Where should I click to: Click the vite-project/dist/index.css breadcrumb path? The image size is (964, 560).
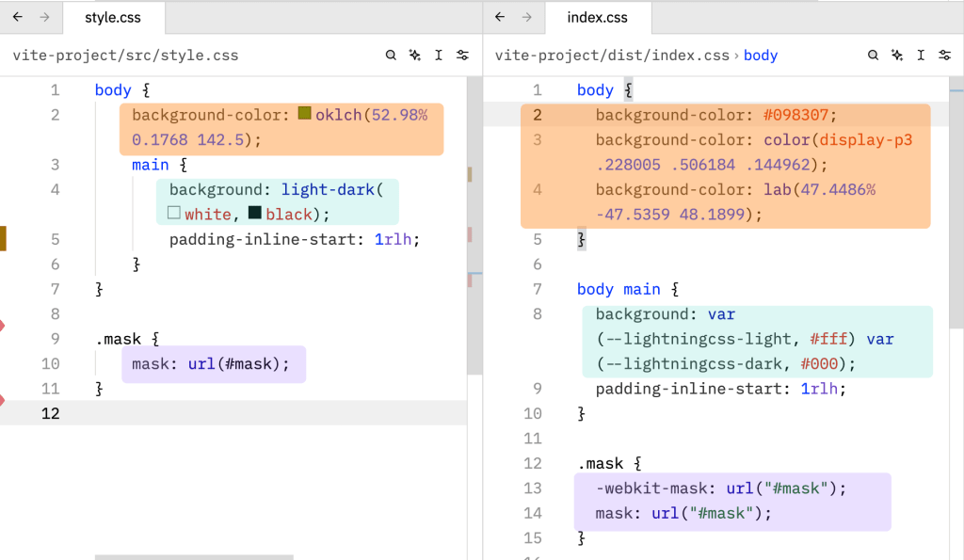pyautogui.click(x=612, y=56)
